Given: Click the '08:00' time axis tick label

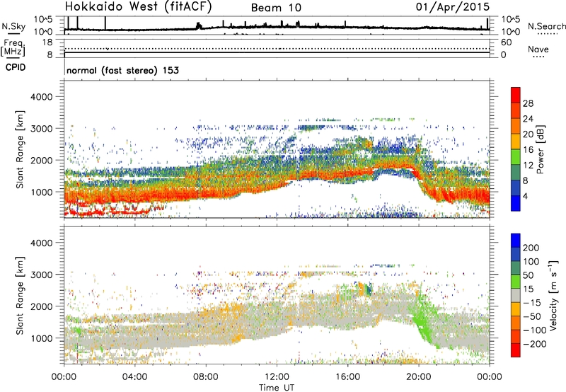Looking at the screenshot, I should 206,377.
